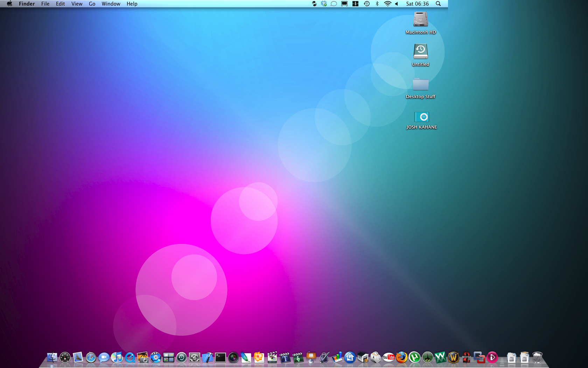Open the Edit menu
This screenshot has width=588, height=368.
click(60, 4)
